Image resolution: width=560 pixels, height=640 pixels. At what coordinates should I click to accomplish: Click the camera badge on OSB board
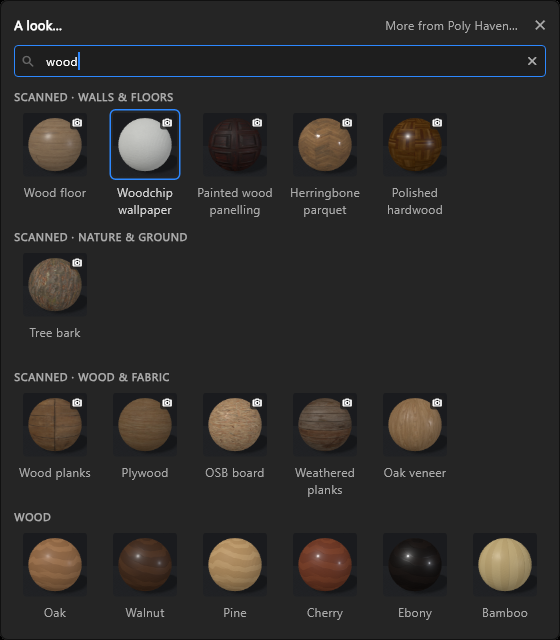[x=257, y=402]
